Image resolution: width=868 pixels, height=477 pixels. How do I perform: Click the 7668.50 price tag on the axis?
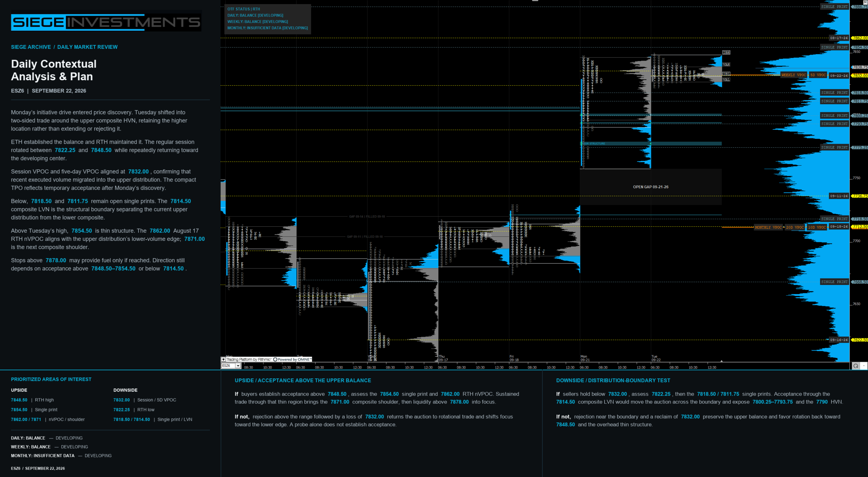(860, 282)
